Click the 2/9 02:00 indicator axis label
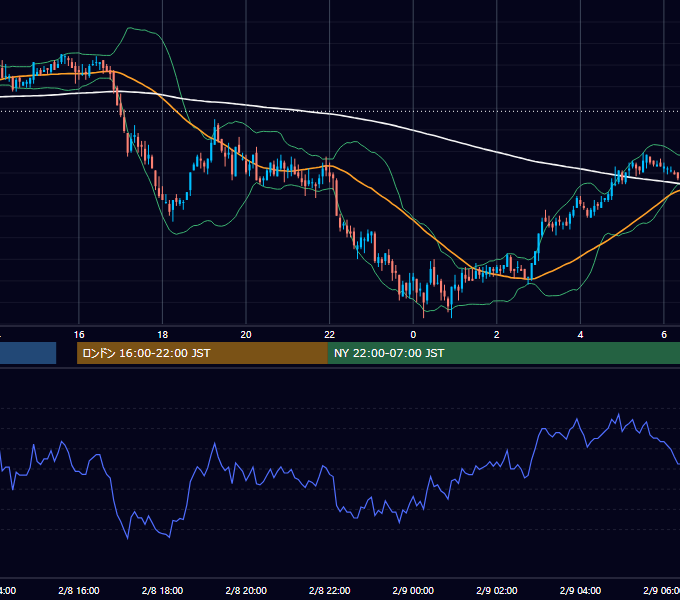The width and height of the screenshot is (680, 600). (x=497, y=590)
